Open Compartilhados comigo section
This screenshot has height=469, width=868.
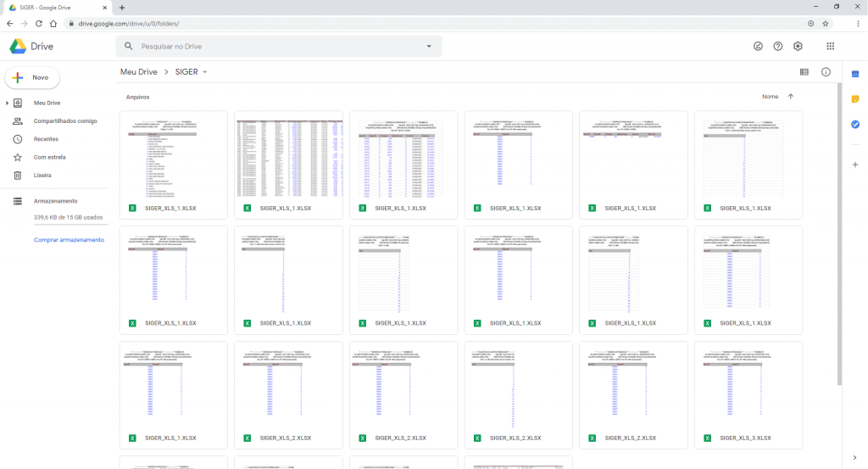(x=64, y=121)
